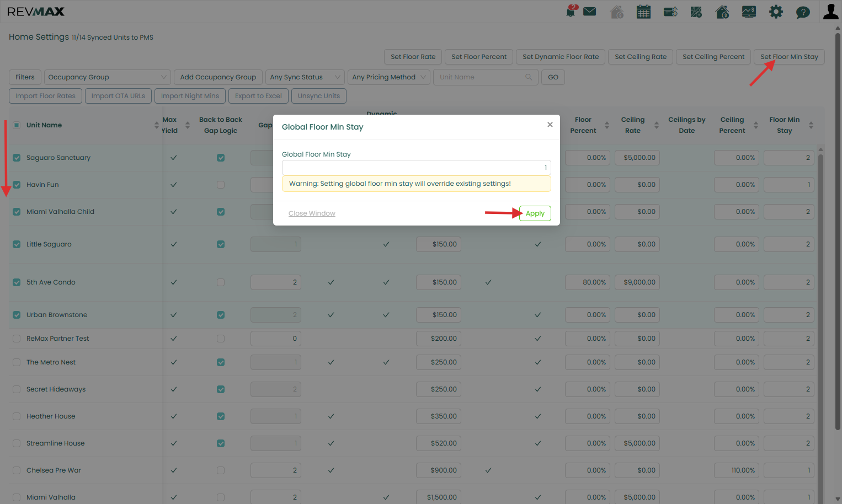Click Set Dynamic Floor Rate button
Image resolution: width=842 pixels, height=504 pixels.
click(561, 57)
